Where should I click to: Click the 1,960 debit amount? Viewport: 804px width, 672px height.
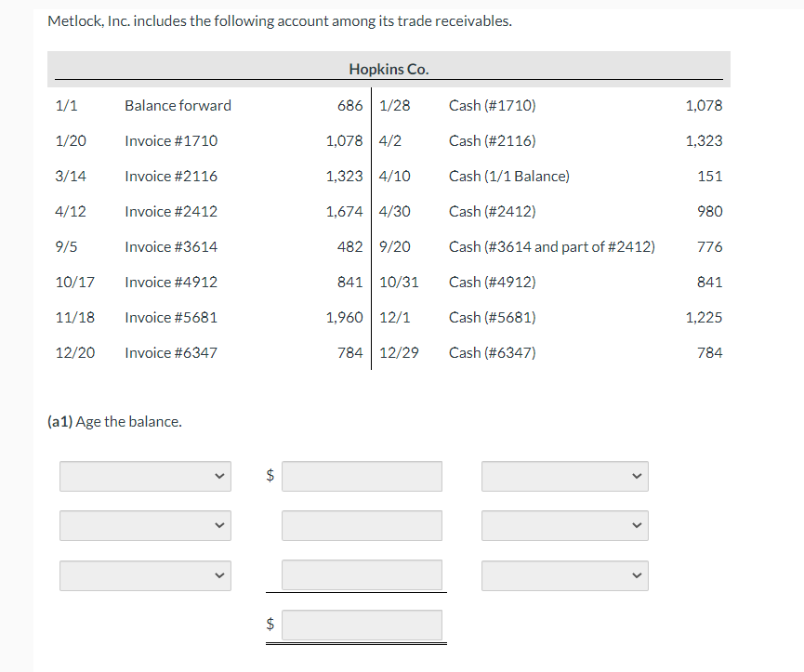click(x=344, y=318)
